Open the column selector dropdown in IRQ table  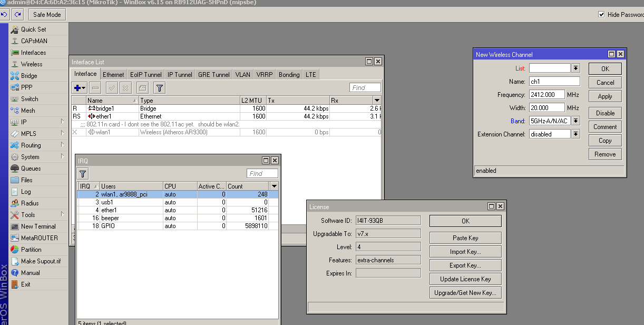tap(274, 186)
